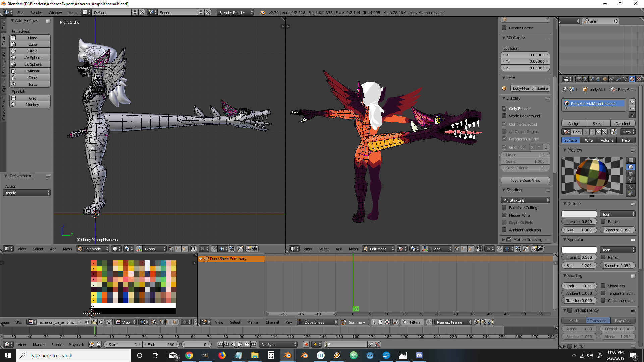This screenshot has height=362, width=644.
Task: Click the Assign material button
Action: pos(574,123)
